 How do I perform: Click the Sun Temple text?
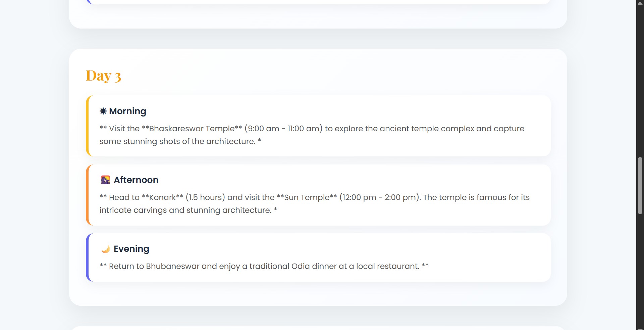(307, 197)
